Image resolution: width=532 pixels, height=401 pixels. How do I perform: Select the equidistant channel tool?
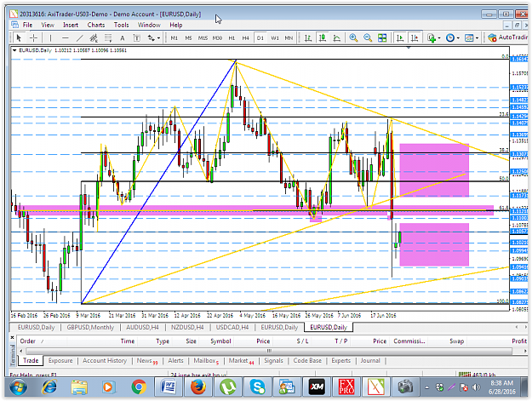coord(94,37)
